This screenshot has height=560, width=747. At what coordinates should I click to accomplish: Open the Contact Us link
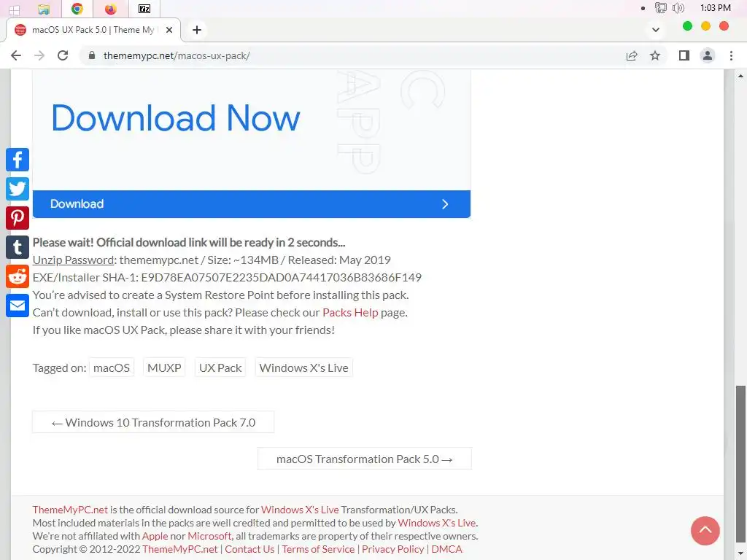pyautogui.click(x=249, y=549)
